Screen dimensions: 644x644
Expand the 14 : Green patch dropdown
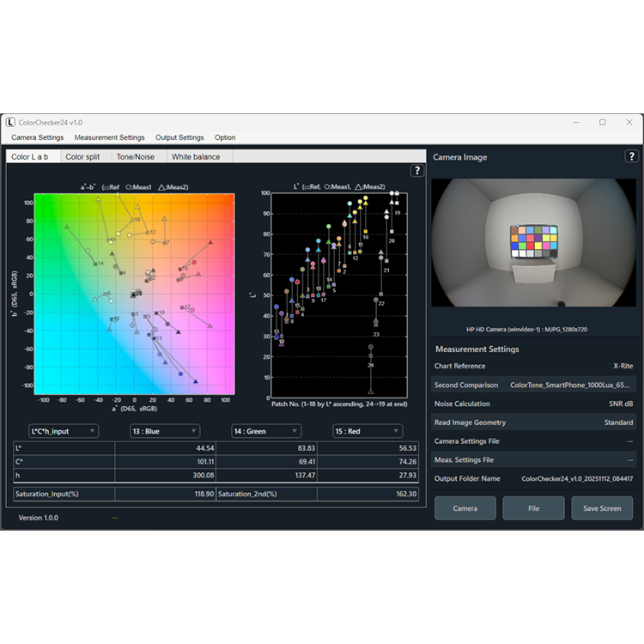[x=265, y=431]
